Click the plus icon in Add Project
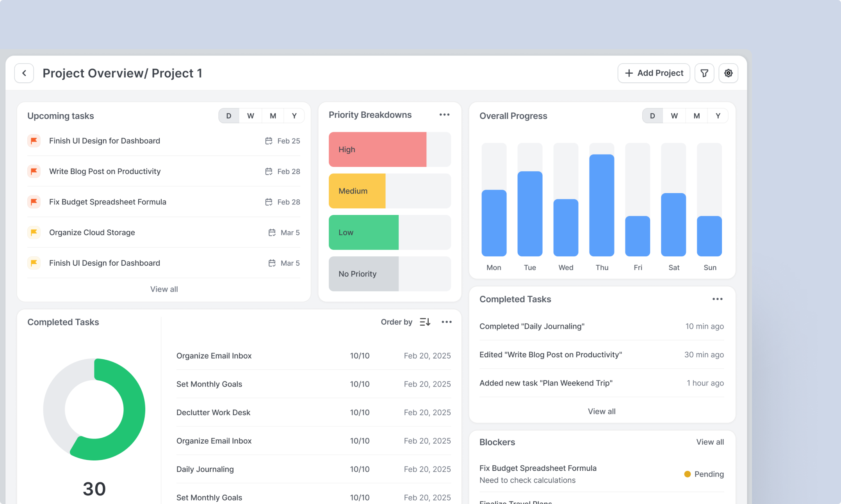This screenshot has width=841, height=504. [x=629, y=73]
